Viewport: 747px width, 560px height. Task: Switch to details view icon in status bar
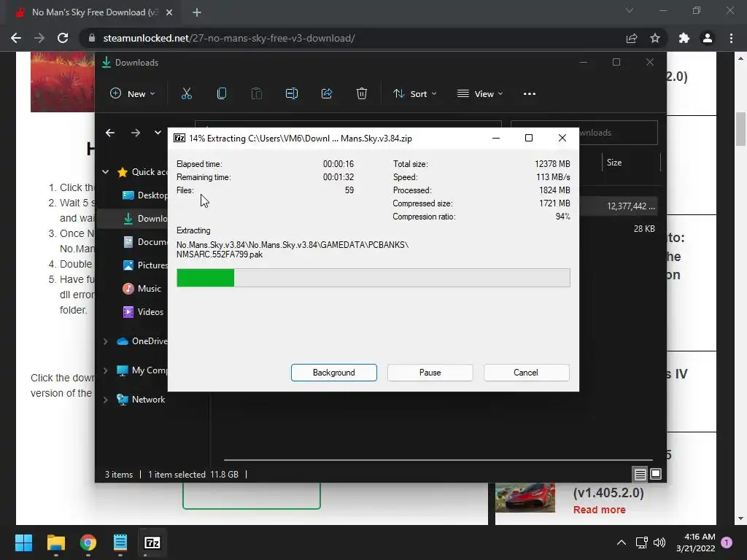click(640, 474)
